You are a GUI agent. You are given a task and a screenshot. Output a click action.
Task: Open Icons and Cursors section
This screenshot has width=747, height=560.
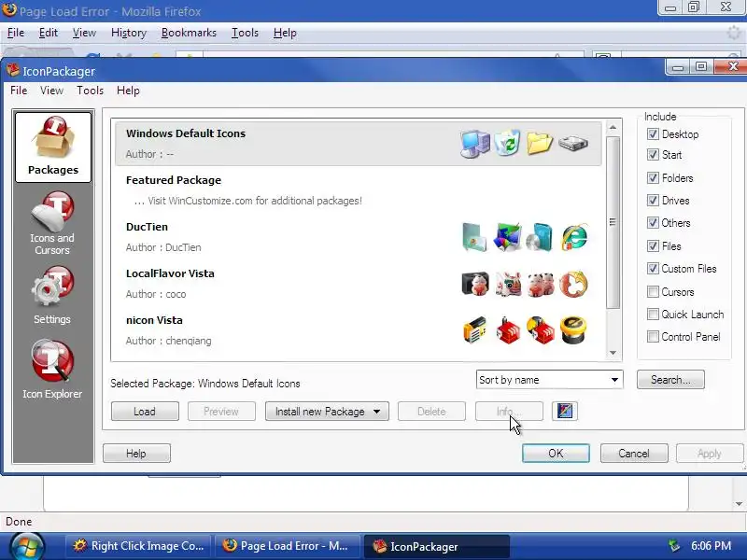pos(52,224)
